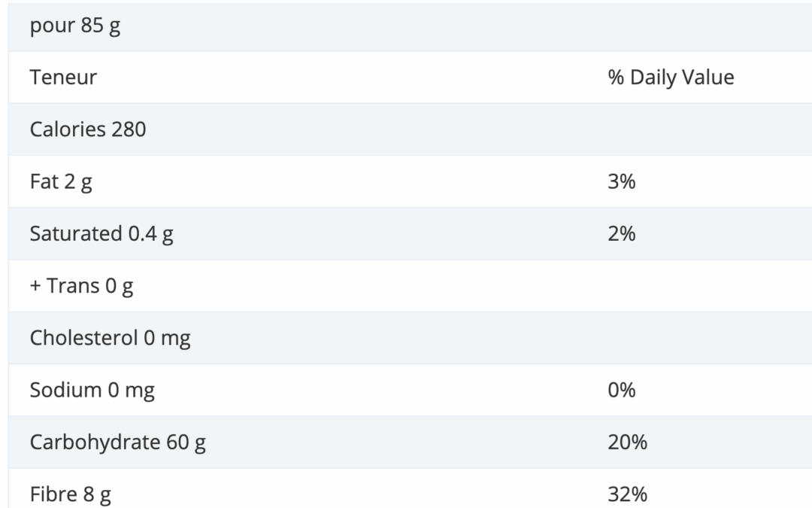The height and width of the screenshot is (508, 812).
Task: Click the 3% daily value for Fat
Action: (622, 182)
